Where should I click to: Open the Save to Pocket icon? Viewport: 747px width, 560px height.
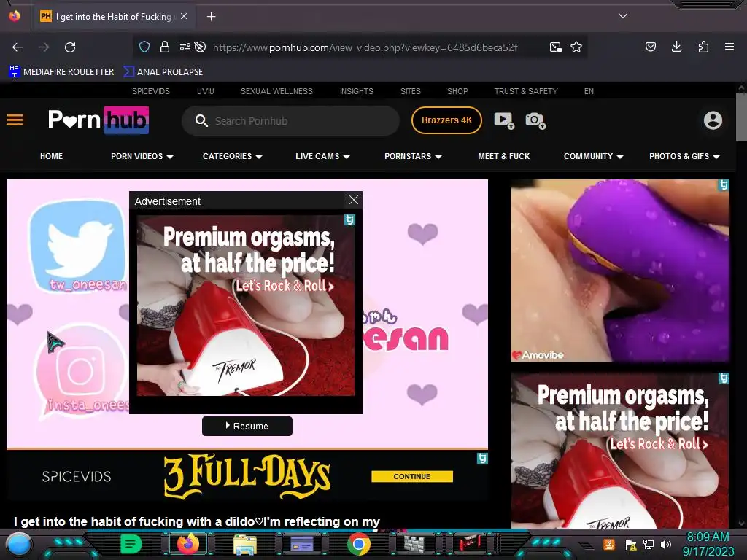pos(650,47)
